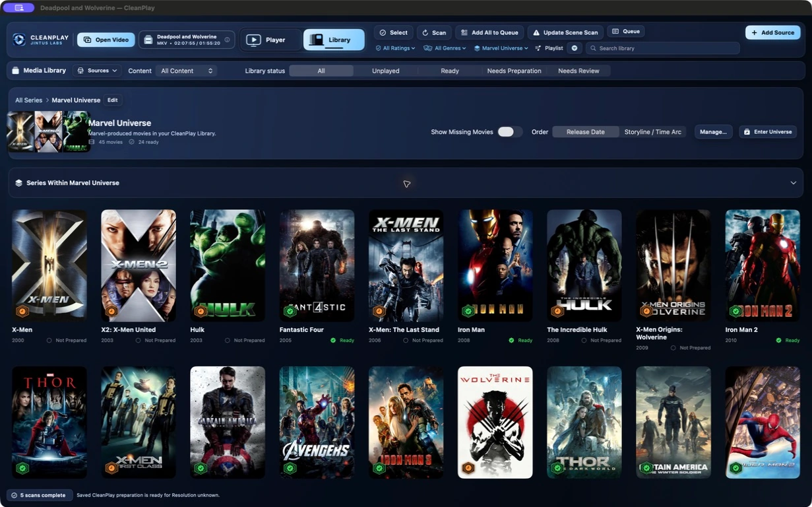The image size is (812, 507).
Task: Click the Add Source button
Action: [773, 32]
